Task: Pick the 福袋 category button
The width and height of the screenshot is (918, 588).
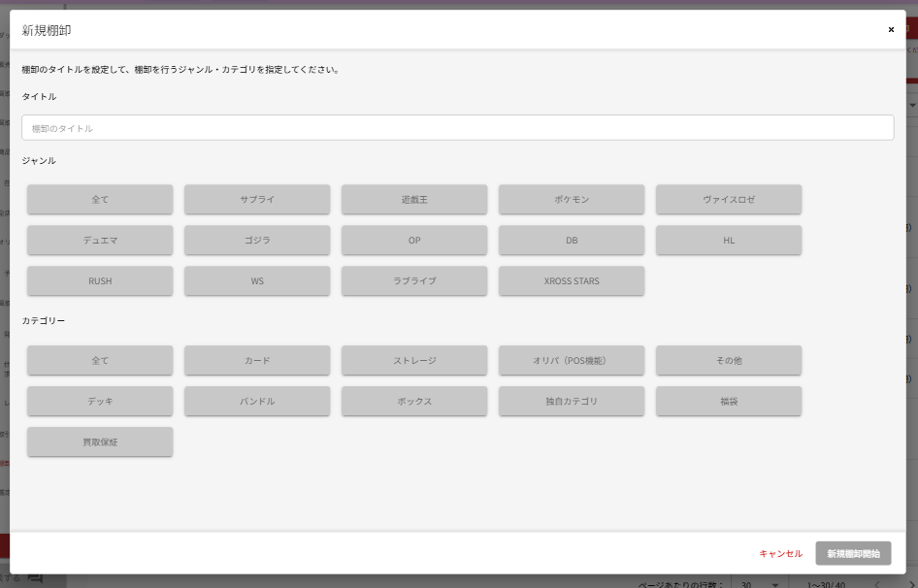Action: [x=729, y=402]
